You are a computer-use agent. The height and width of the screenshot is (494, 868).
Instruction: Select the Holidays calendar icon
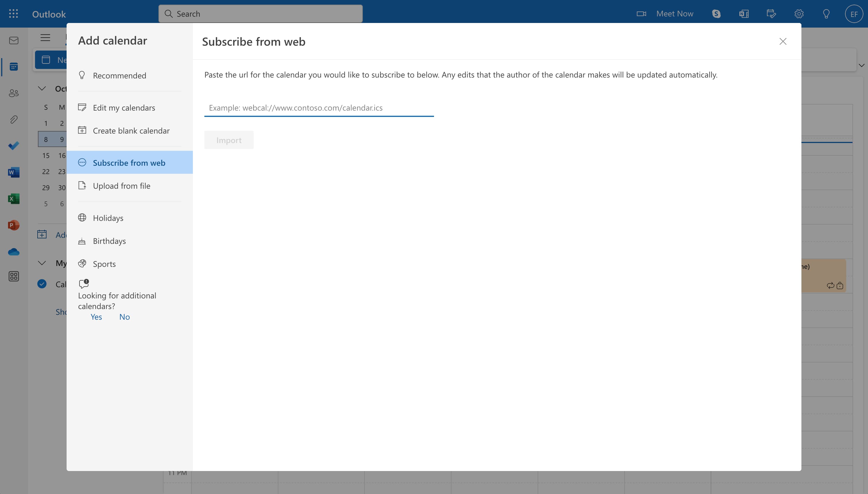tap(82, 217)
